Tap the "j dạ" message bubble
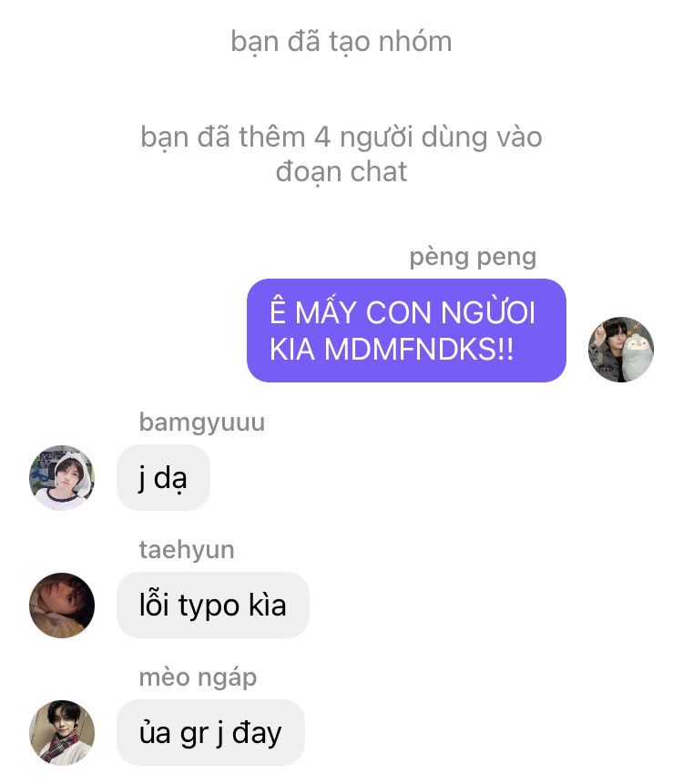Viewport: 683px width, 784px height. pyautogui.click(x=163, y=477)
